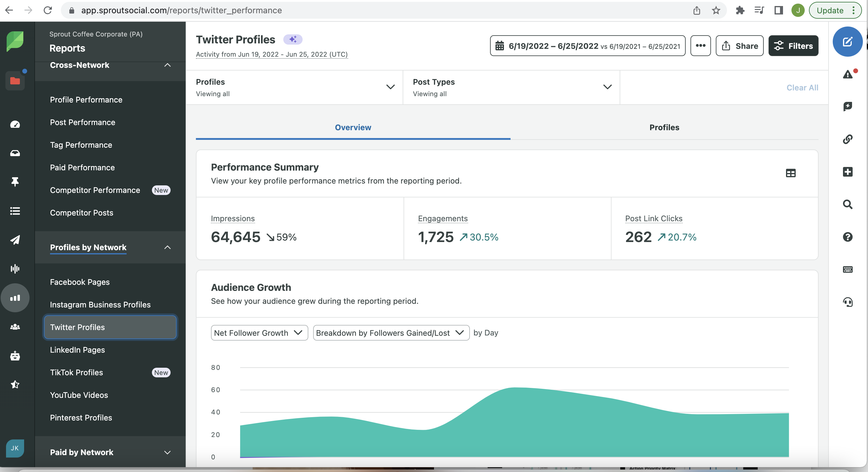The width and height of the screenshot is (868, 472).
Task: Click the search magnifier icon on right rail
Action: pos(848,204)
